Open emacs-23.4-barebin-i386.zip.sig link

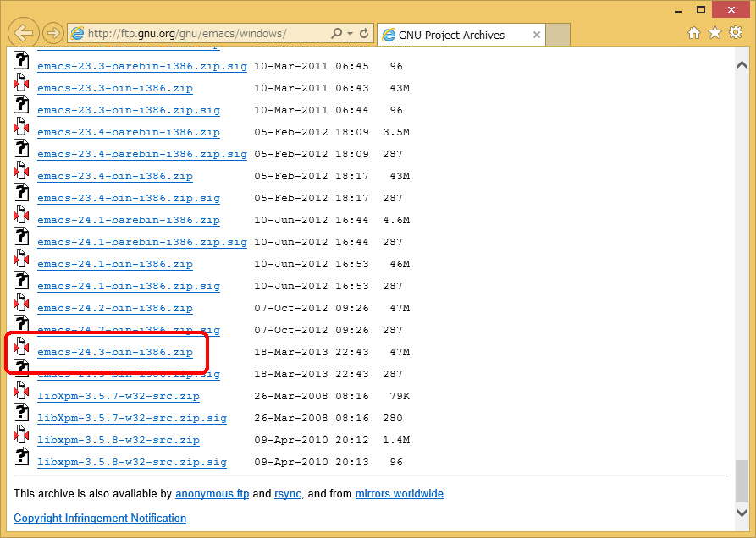pyautogui.click(x=142, y=154)
